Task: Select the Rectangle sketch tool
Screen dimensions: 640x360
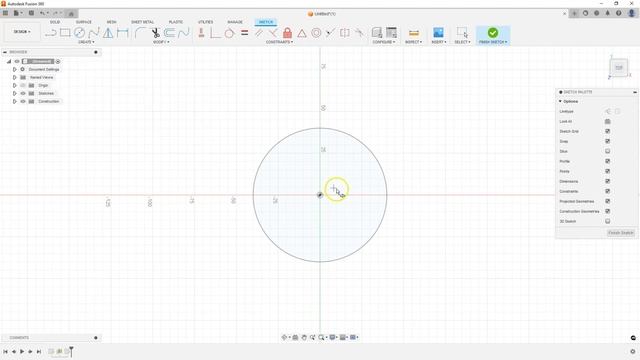Action: pyautogui.click(x=65, y=33)
